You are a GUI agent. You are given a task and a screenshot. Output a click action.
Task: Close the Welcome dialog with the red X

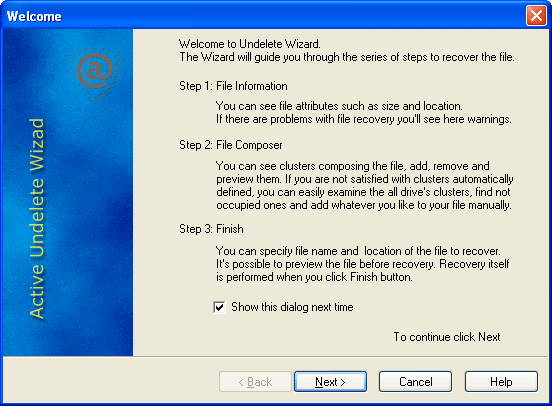pos(536,16)
